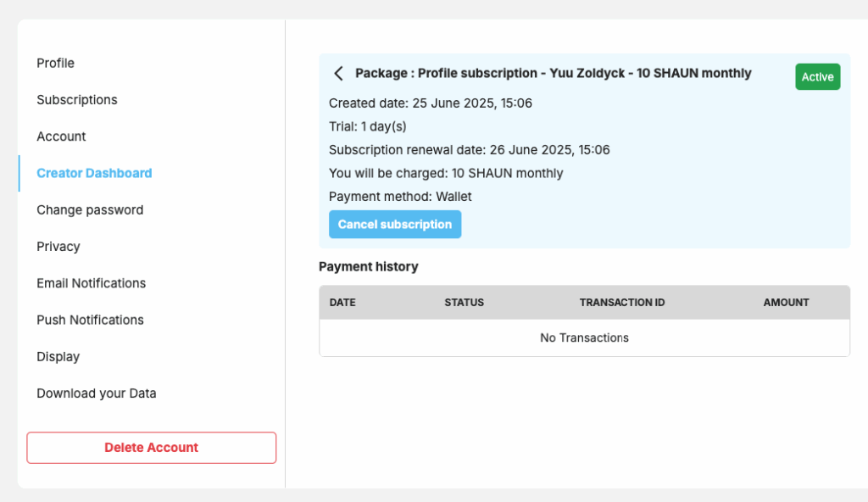The height and width of the screenshot is (502, 868).
Task: Select the Account menu item
Action: [61, 137]
